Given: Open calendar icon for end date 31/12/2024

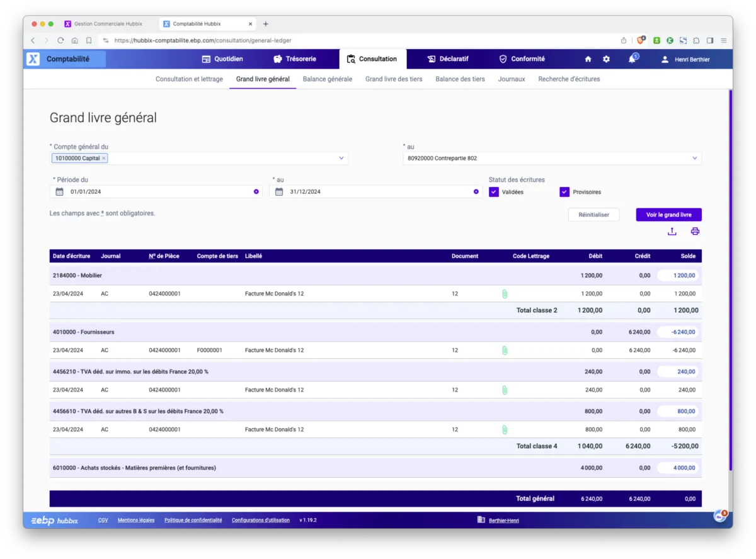Looking at the screenshot, I should pyautogui.click(x=279, y=192).
